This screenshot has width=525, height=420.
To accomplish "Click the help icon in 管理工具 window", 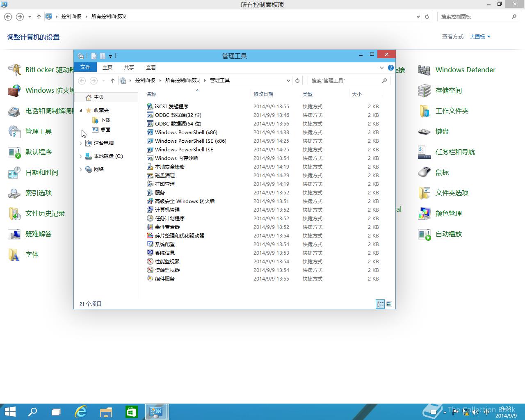I will point(391,68).
